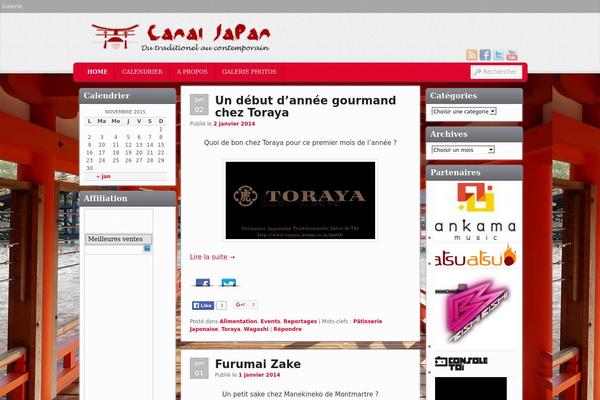Click the Google +1 button
600x400 pixels.
pos(240,305)
